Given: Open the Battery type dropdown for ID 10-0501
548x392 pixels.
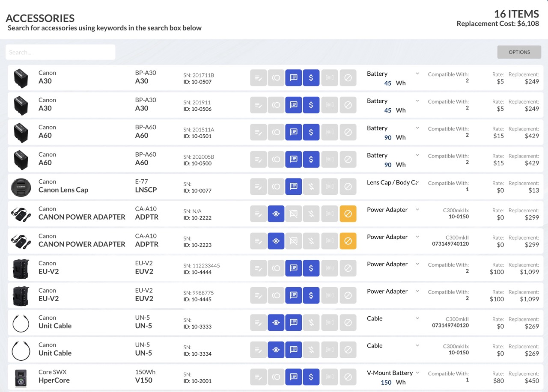Looking at the screenshot, I should coord(393,128).
